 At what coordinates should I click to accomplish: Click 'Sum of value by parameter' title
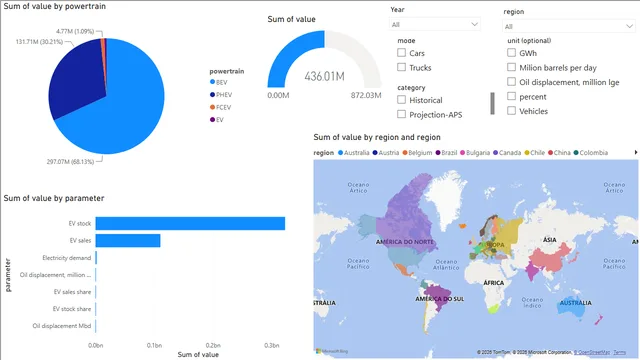pos(54,198)
